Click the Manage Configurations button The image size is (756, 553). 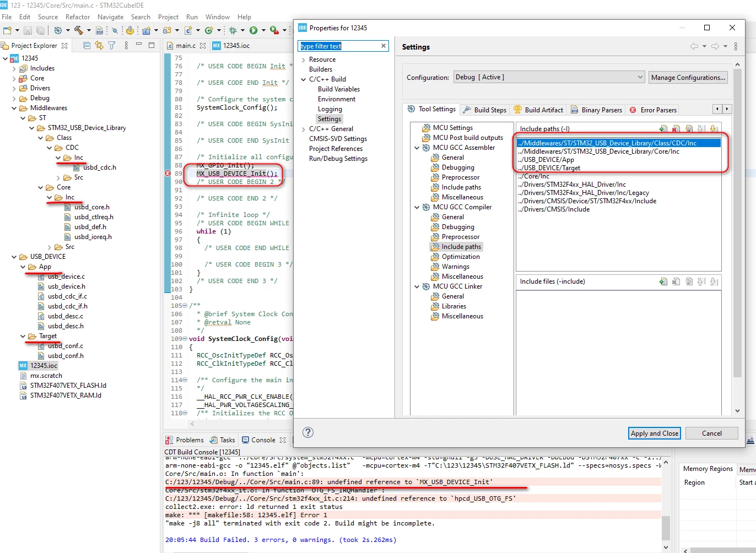pos(688,77)
